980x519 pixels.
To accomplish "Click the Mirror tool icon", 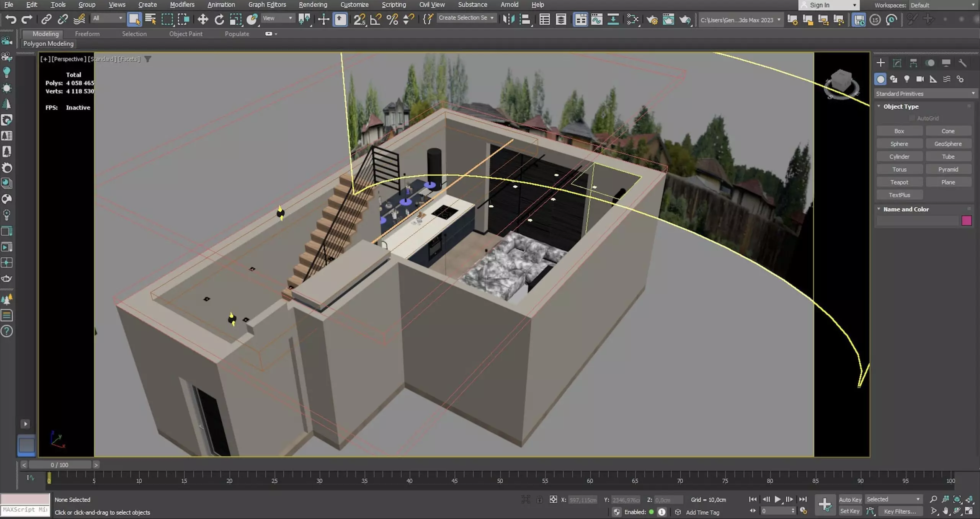I will pos(508,19).
